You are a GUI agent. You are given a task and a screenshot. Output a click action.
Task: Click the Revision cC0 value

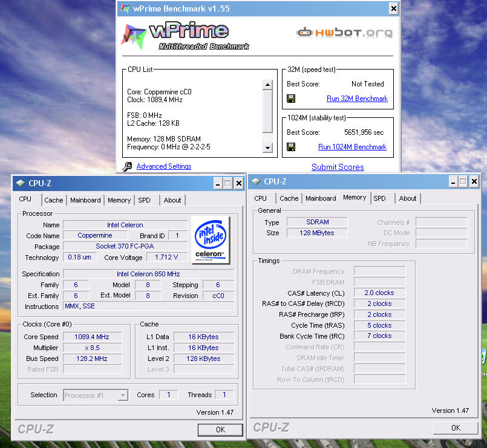218,296
